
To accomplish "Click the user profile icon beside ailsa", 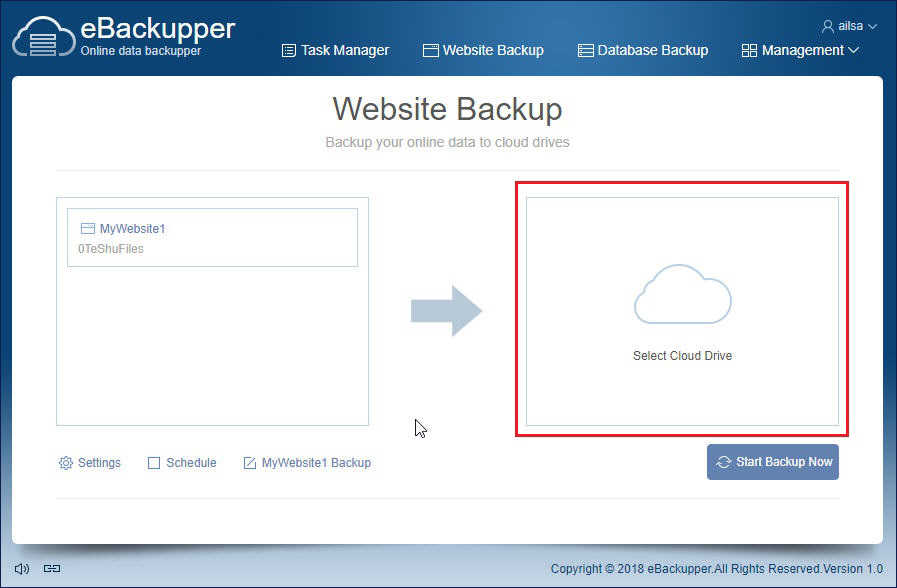I will [827, 26].
